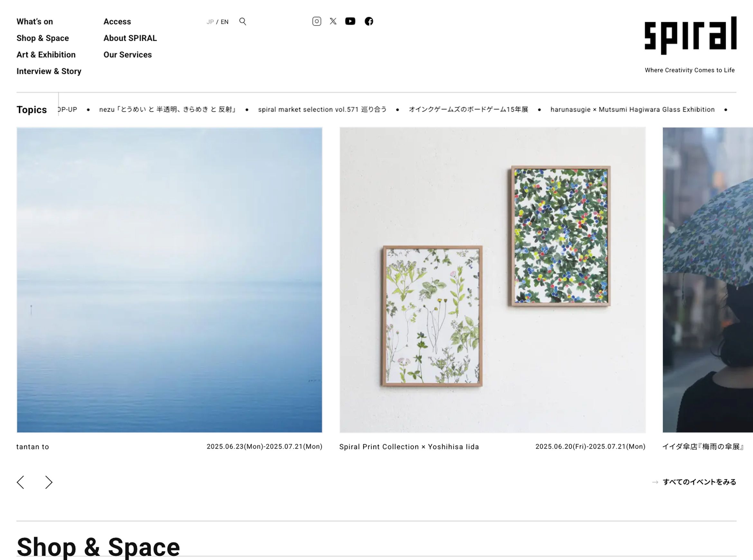The image size is (753, 560).
Task: Open Spiral Print Collection framed prints image
Action: click(492, 280)
